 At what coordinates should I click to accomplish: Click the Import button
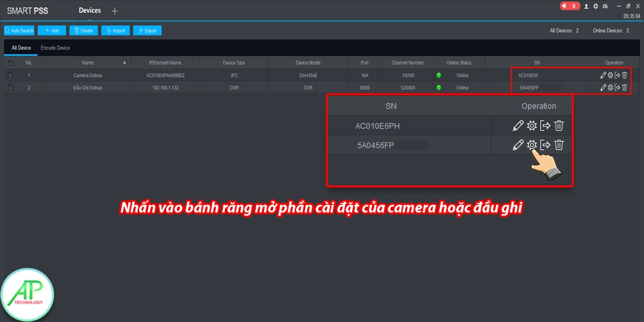click(x=116, y=30)
